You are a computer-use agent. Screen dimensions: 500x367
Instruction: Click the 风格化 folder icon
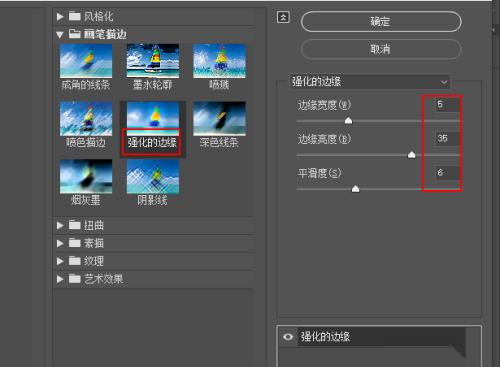(x=75, y=16)
